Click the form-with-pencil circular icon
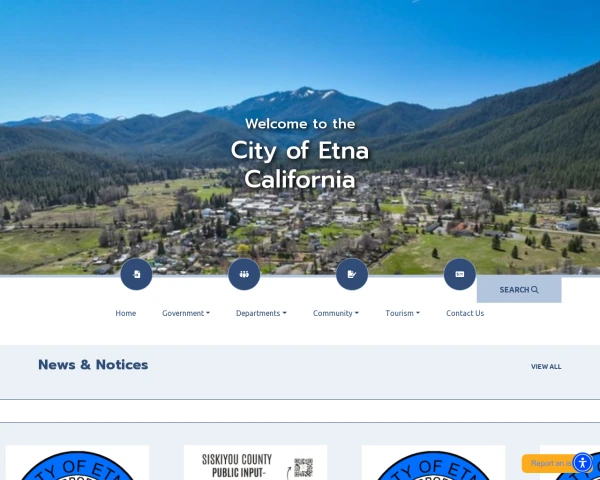This screenshot has width=600, height=480. (352, 274)
